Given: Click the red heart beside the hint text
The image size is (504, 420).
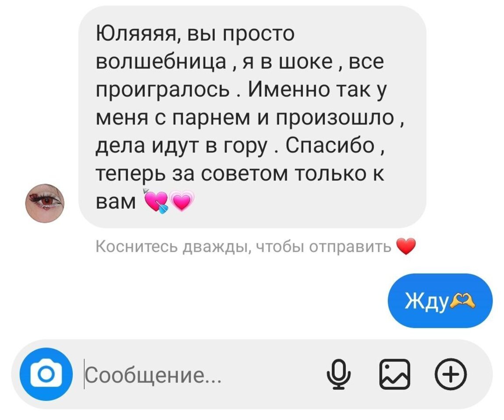Looking at the screenshot, I should click(406, 247).
